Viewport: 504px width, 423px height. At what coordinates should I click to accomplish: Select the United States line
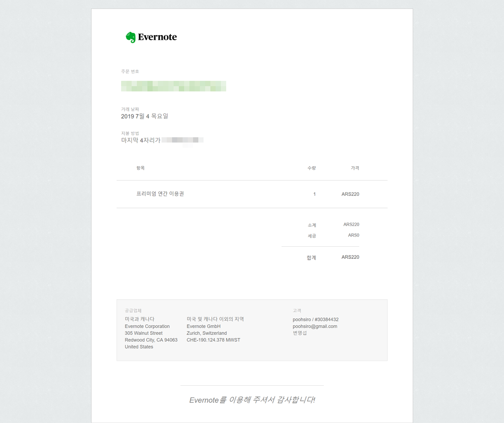[139, 347]
